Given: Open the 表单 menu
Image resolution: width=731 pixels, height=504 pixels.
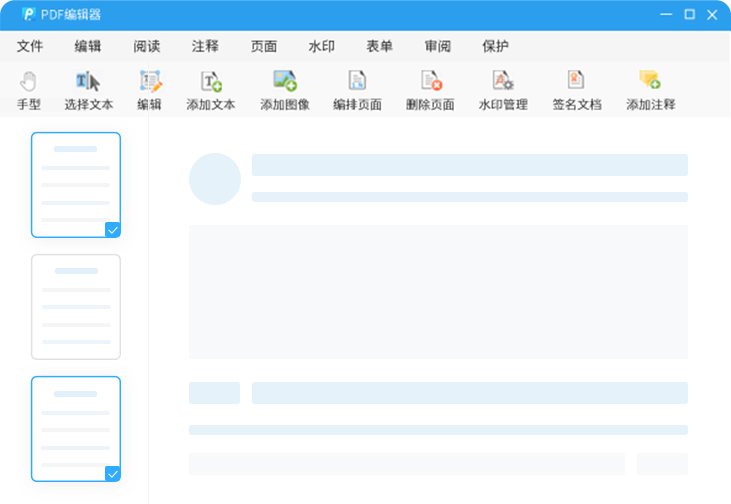Looking at the screenshot, I should pos(379,46).
